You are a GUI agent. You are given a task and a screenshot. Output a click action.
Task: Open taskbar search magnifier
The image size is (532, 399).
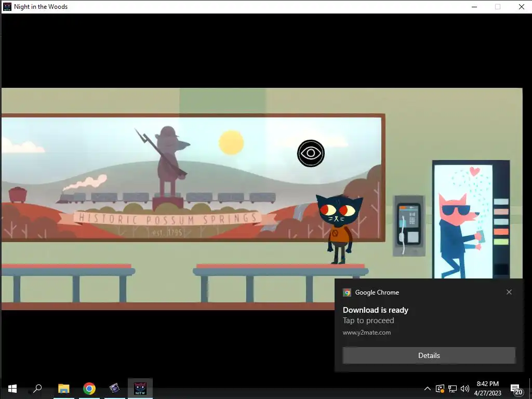[x=37, y=389]
